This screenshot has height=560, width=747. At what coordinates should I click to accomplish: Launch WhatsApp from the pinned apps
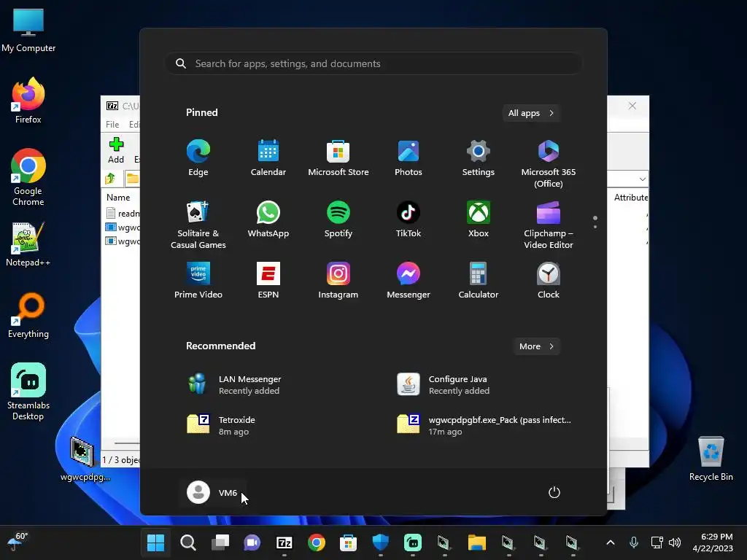point(268,219)
